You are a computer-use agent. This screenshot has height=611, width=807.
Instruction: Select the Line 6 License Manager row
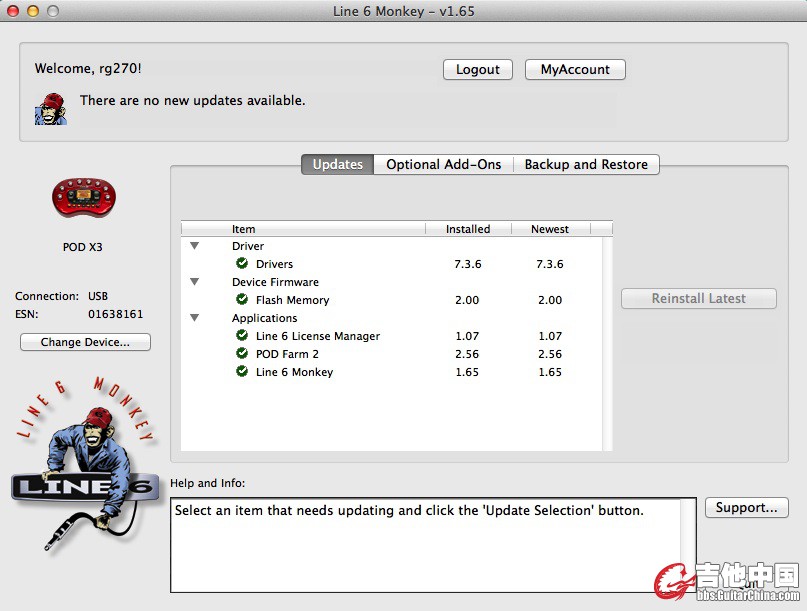392,336
